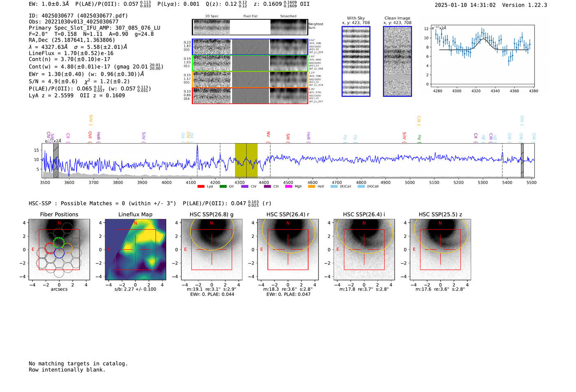Open the HSC SSP(26.4) i image

[x=364, y=250]
